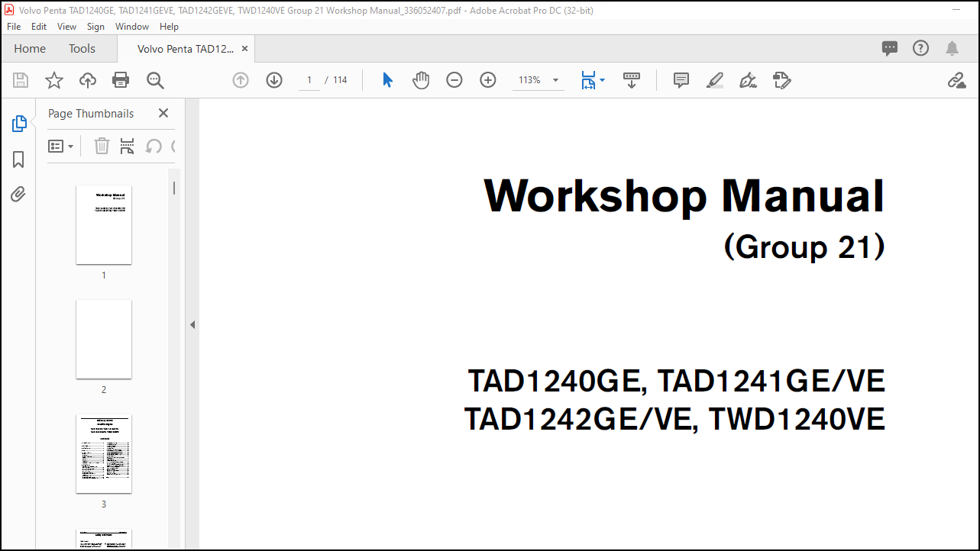The image size is (980, 551).
Task: Click the 'TAD1240GE, TAD1241GE/VE' text line
Action: [x=677, y=380]
